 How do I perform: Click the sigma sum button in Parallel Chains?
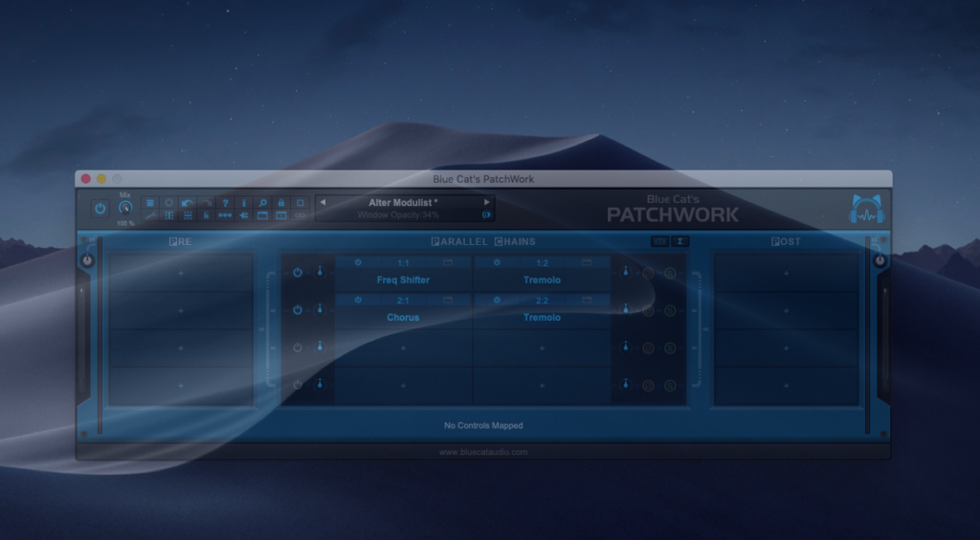coord(680,241)
